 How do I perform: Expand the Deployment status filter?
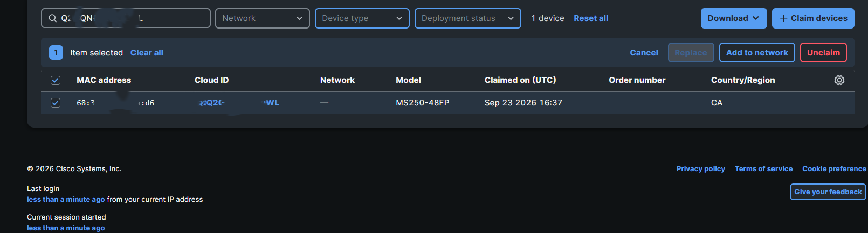[x=468, y=18]
